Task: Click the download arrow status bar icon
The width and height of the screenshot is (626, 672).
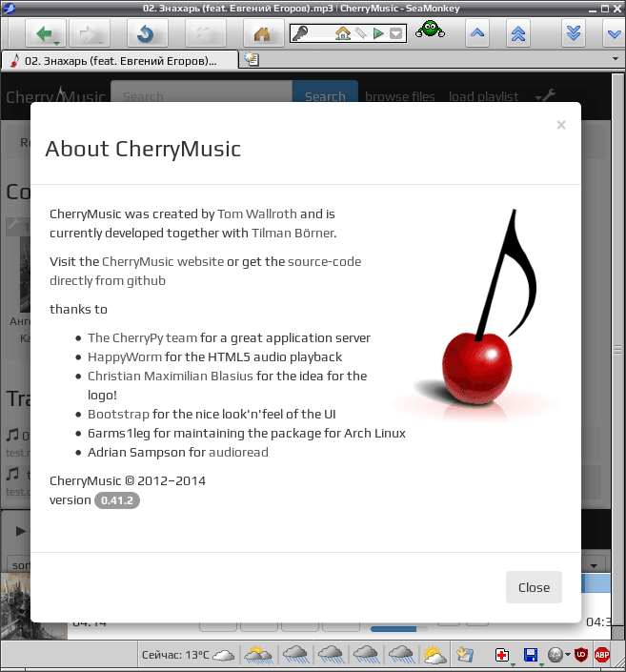Action: (x=464, y=654)
